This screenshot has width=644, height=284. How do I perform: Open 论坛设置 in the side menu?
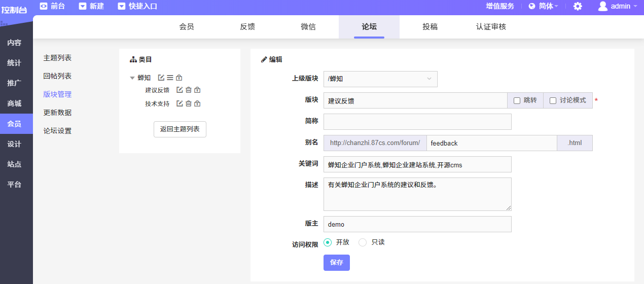[57, 130]
